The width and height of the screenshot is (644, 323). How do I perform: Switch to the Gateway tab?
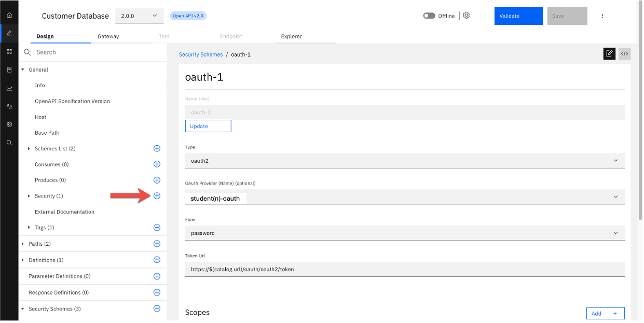pyautogui.click(x=108, y=36)
